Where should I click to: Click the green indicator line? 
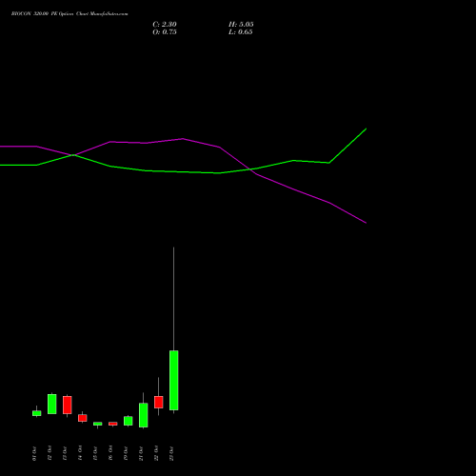[183, 171]
